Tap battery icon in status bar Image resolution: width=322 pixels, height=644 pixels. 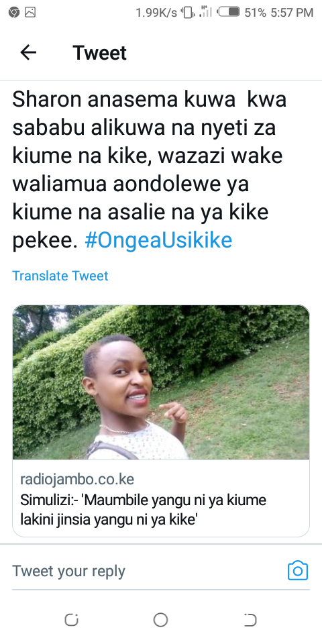coord(229,12)
